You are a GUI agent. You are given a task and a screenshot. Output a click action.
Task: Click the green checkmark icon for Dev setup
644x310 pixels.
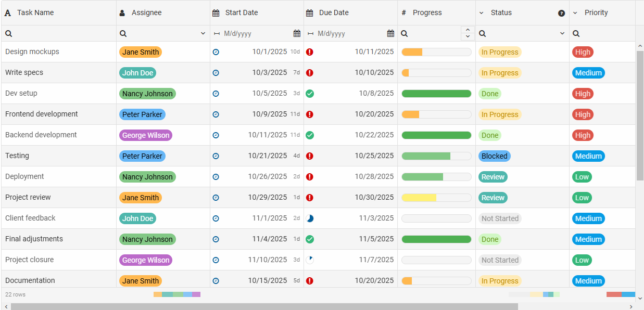pos(310,94)
